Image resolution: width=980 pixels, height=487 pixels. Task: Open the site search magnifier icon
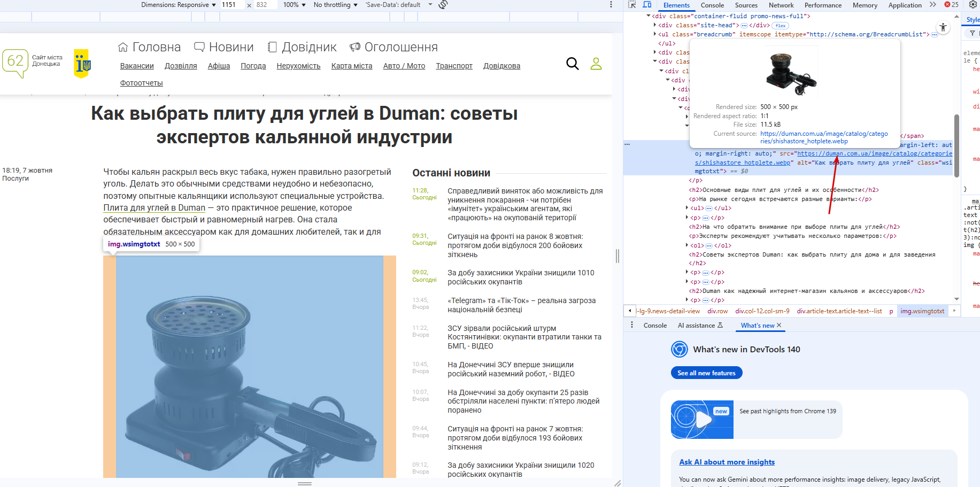tap(573, 64)
